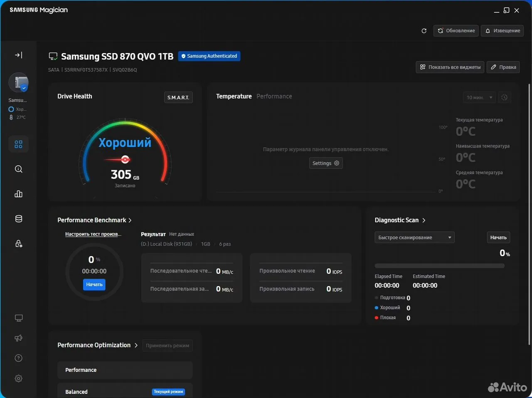The height and width of the screenshot is (398, 532).
Task: Switch to the Performance tab in temperature widget
Action: click(x=274, y=96)
